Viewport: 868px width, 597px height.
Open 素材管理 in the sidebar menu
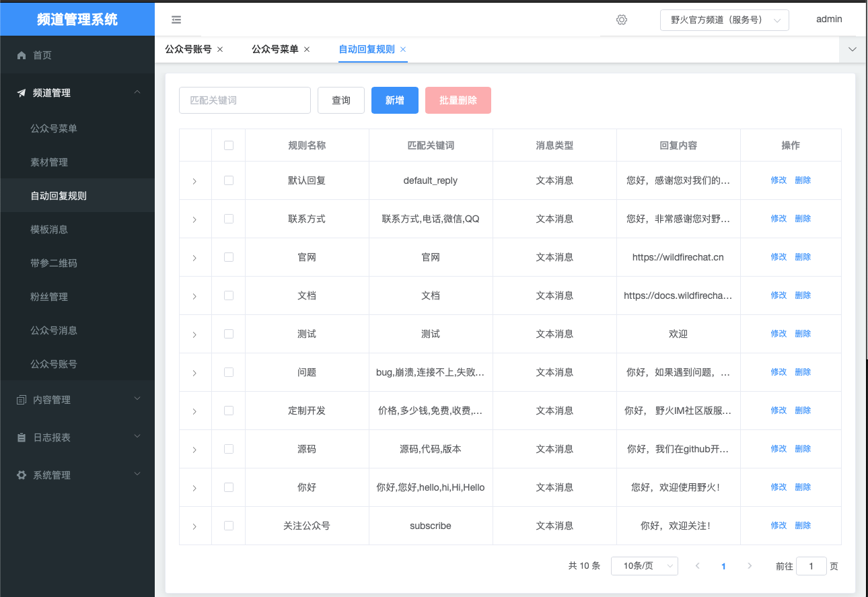pyautogui.click(x=49, y=162)
